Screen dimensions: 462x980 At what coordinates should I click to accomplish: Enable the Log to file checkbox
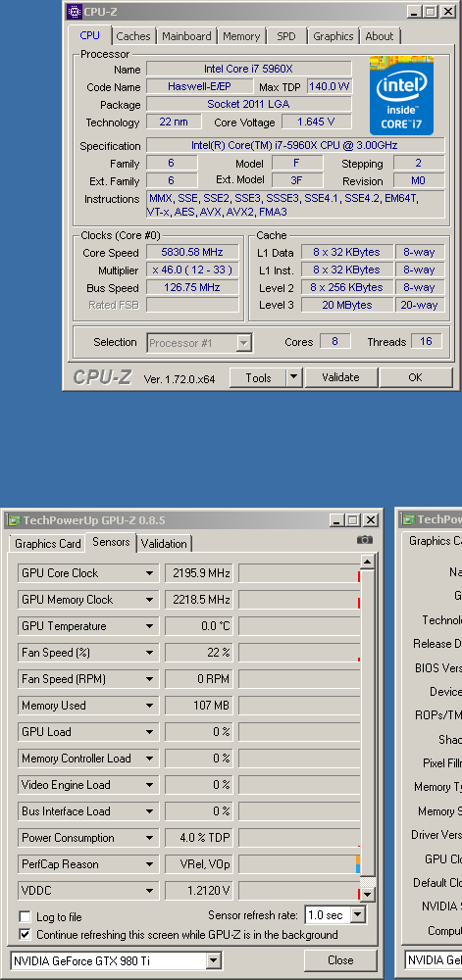[25, 917]
